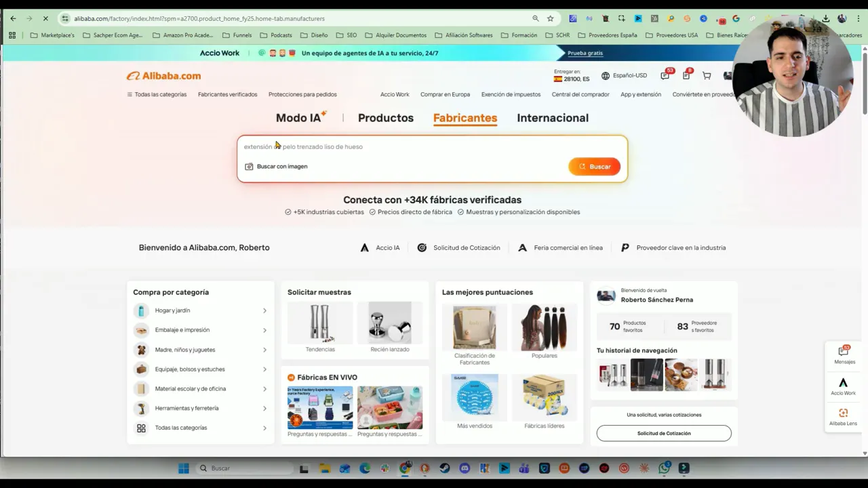The height and width of the screenshot is (488, 868).
Task: Open the bookmarks apps grid icon
Action: coord(12,35)
